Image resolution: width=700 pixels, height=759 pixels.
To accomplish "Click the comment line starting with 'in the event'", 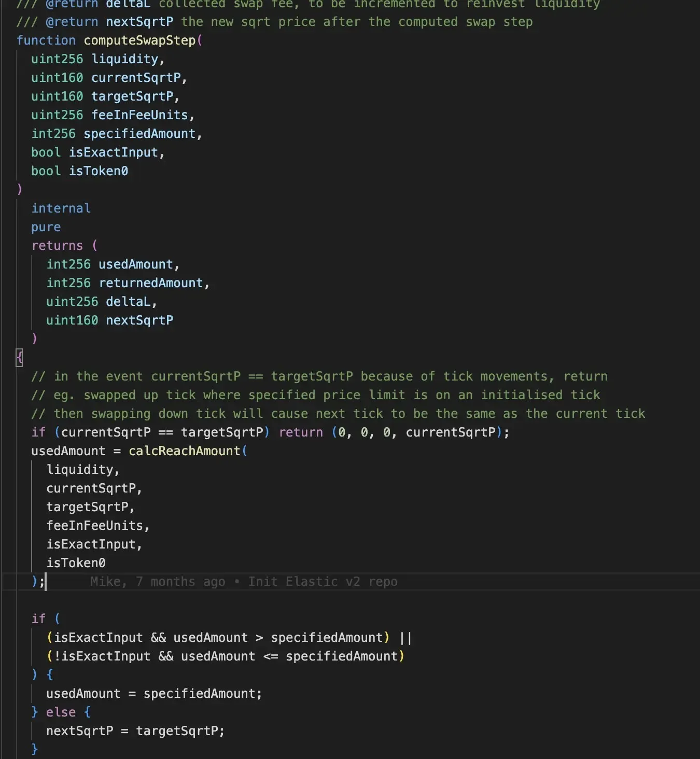I will click(x=319, y=376).
